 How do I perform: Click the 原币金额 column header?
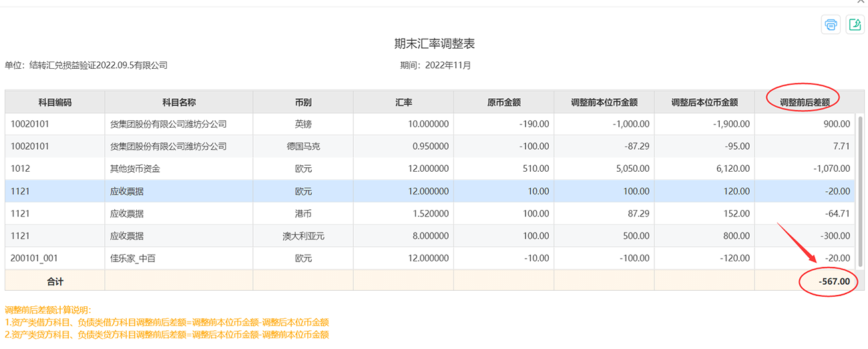click(x=503, y=102)
